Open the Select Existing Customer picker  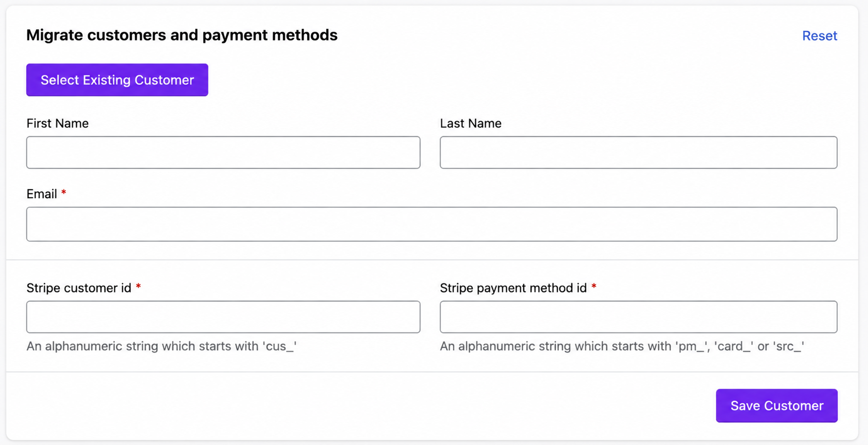(x=117, y=80)
